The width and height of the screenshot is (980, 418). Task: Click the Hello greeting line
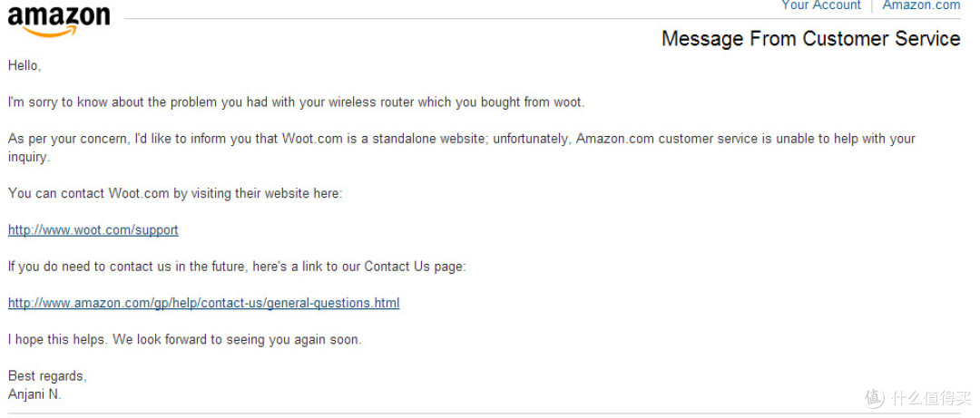coord(24,65)
